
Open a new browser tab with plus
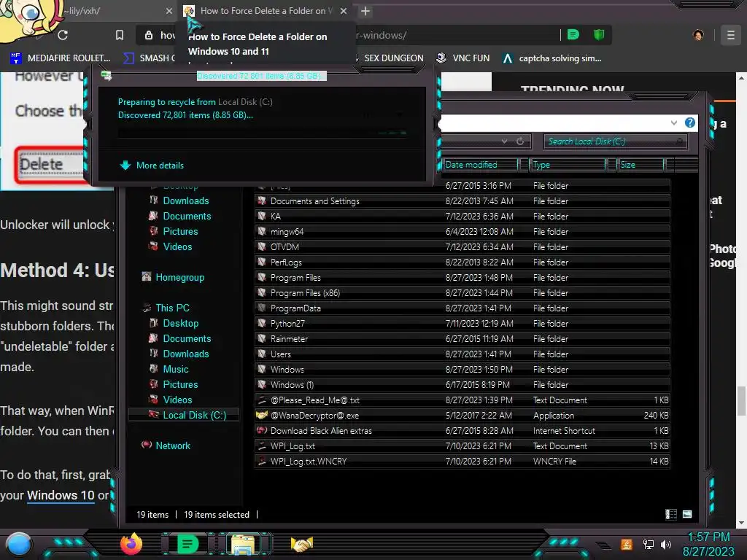365,11
